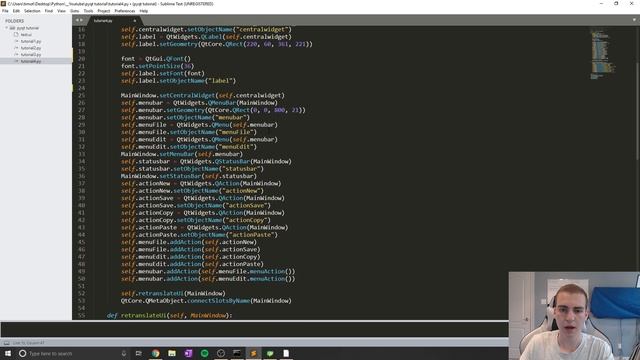
Task: Open the Find menu
Action: click(49, 11)
